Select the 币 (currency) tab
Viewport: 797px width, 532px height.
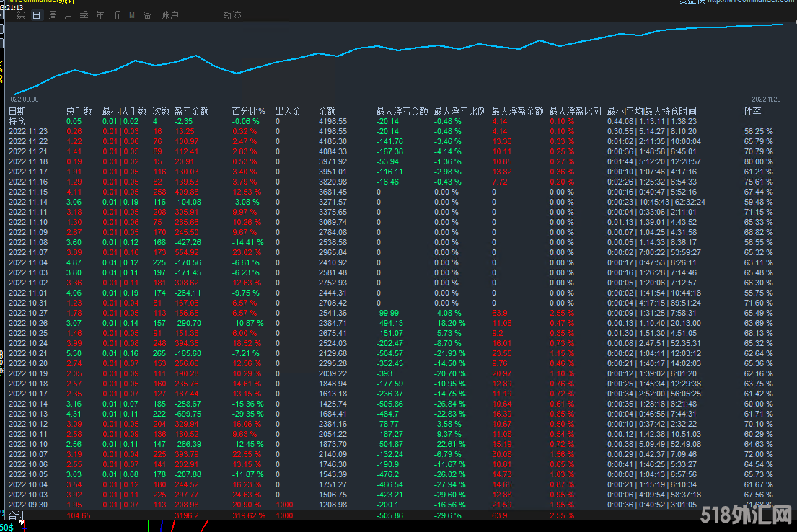[116, 15]
